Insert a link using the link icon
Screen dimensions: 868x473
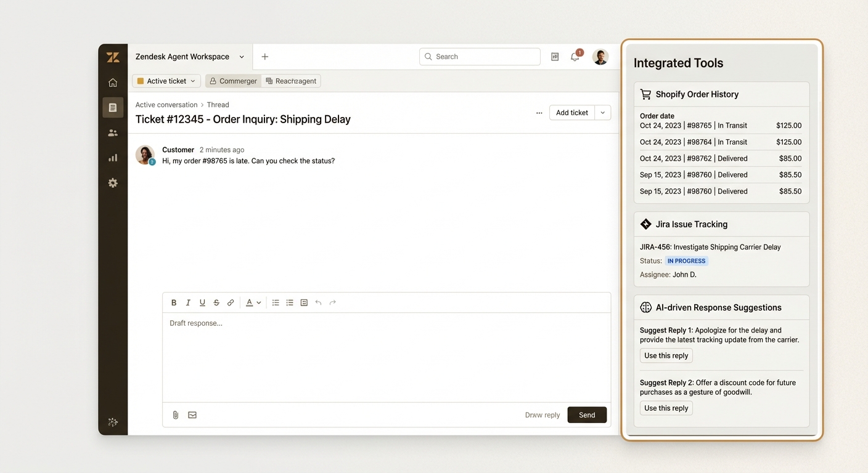230,302
